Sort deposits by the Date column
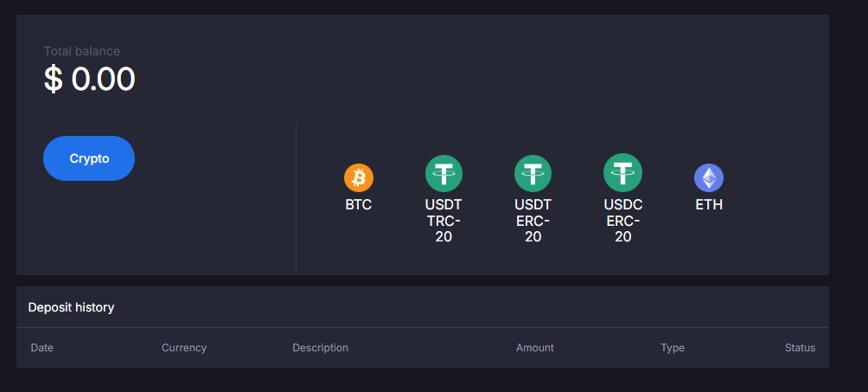Image resolution: width=868 pixels, height=392 pixels. pyautogui.click(x=42, y=348)
